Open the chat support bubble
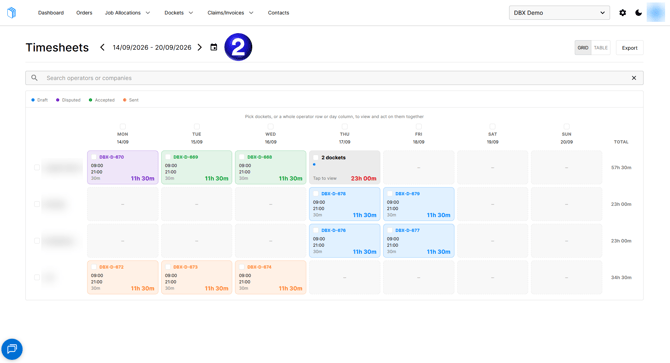 click(12, 349)
